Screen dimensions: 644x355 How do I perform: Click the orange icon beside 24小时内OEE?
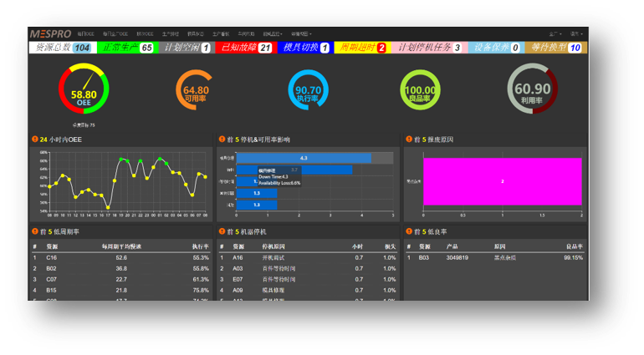click(x=34, y=139)
